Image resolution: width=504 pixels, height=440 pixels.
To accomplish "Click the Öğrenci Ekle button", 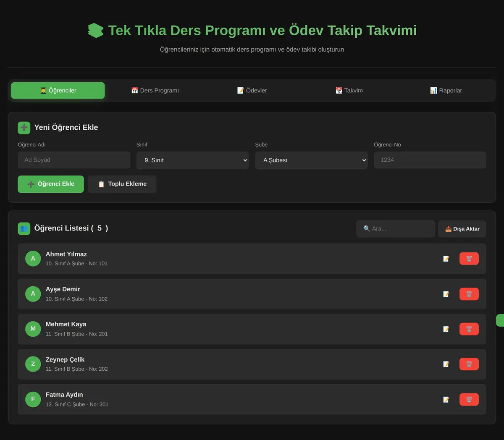I will coord(51,184).
